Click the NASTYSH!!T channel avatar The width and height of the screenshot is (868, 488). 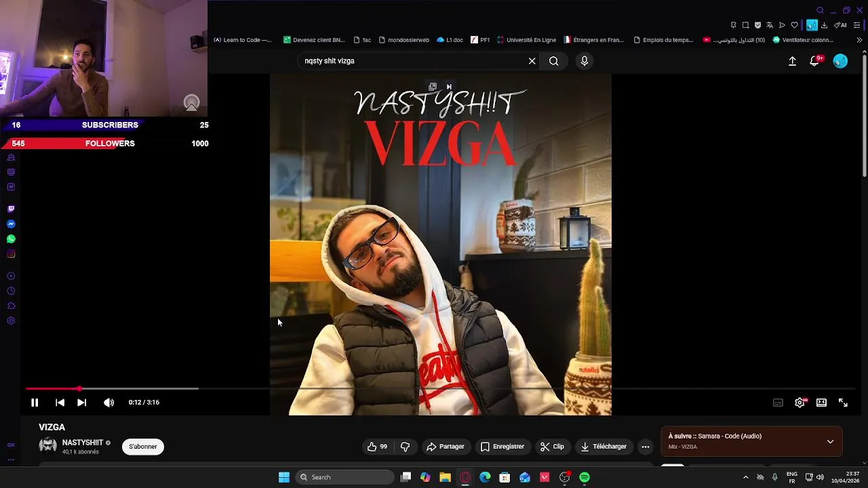[x=48, y=446]
